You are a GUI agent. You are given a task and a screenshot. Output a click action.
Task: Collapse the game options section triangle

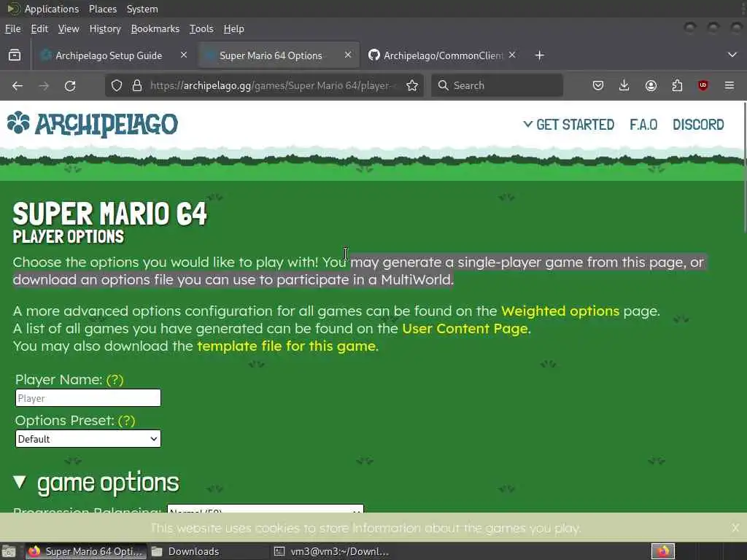pyautogui.click(x=20, y=482)
